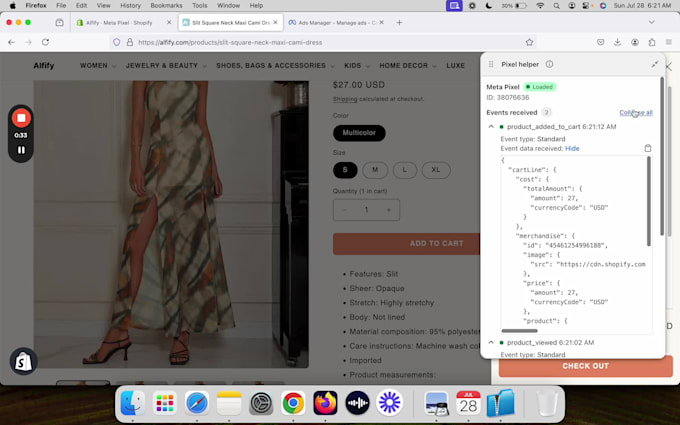This screenshot has width=680, height=425.
Task: Open the HOME DECOR dropdown
Action: 408,65
